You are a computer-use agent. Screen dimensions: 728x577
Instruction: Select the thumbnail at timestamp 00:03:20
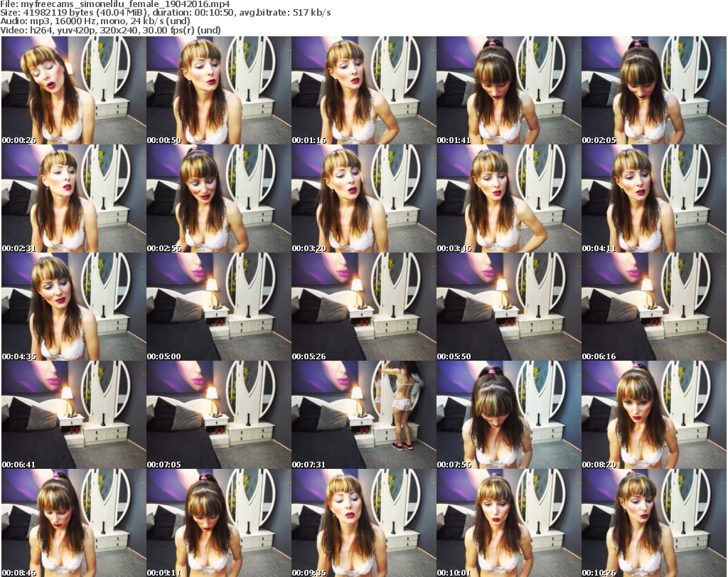click(363, 198)
